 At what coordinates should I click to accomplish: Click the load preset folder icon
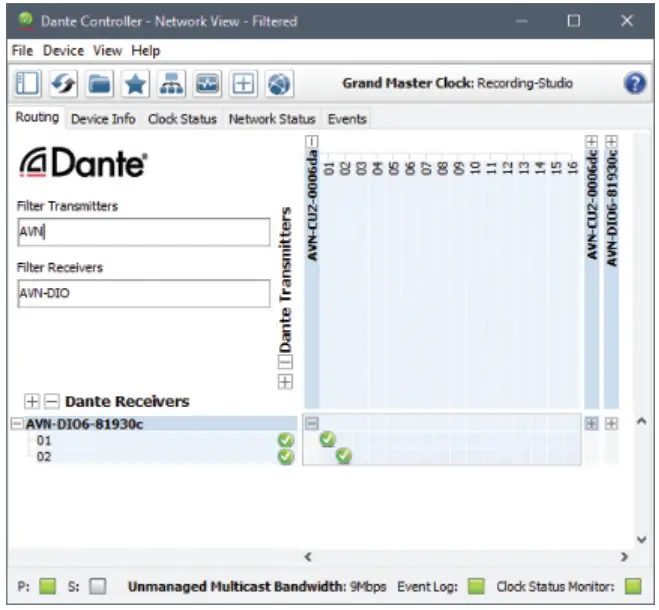(99, 84)
